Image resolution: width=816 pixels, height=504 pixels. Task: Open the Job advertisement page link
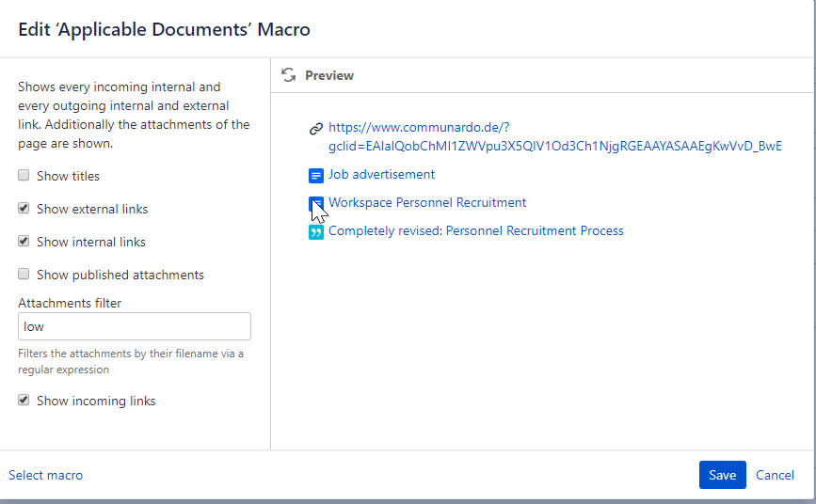coord(381,175)
